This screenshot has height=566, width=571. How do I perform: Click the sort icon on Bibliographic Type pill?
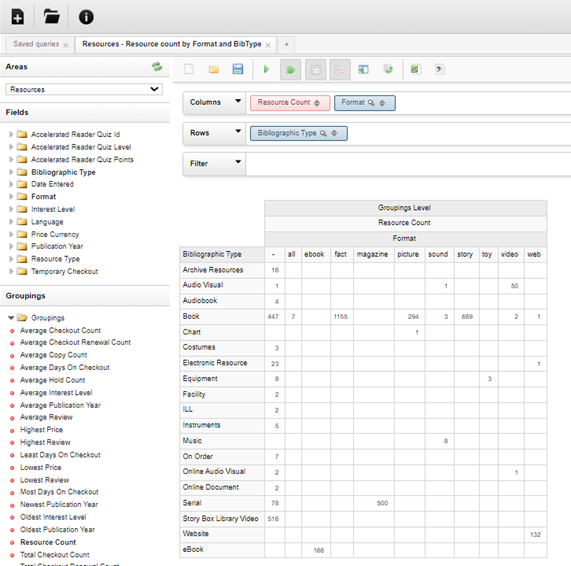coord(334,134)
